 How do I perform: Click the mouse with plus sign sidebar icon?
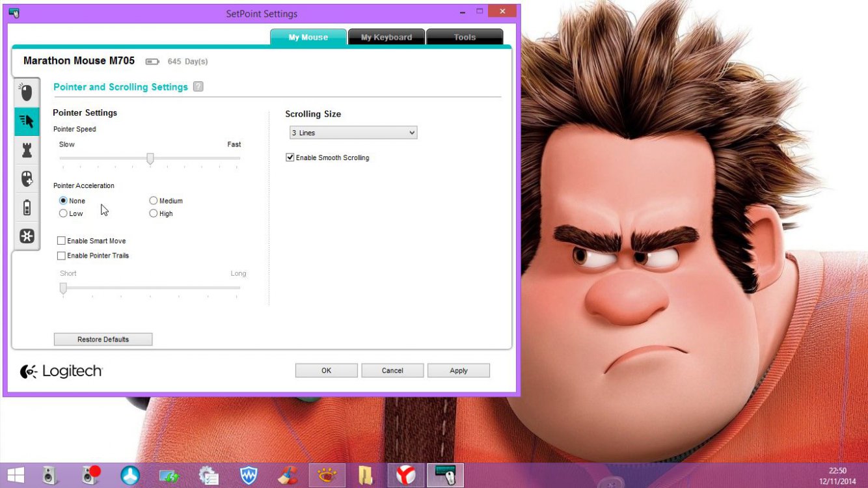(x=26, y=178)
